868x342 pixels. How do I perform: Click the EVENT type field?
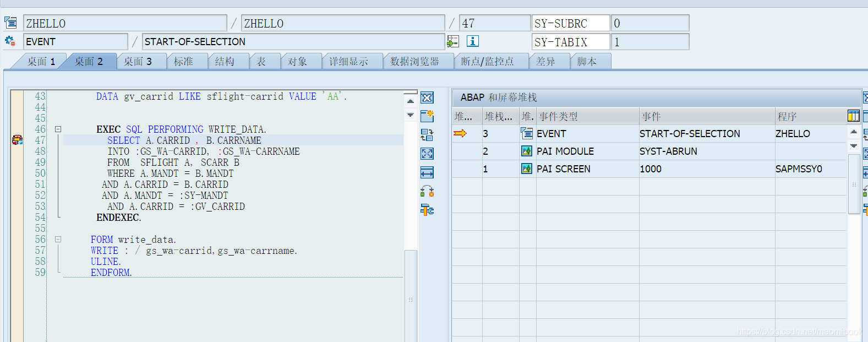tap(75, 42)
